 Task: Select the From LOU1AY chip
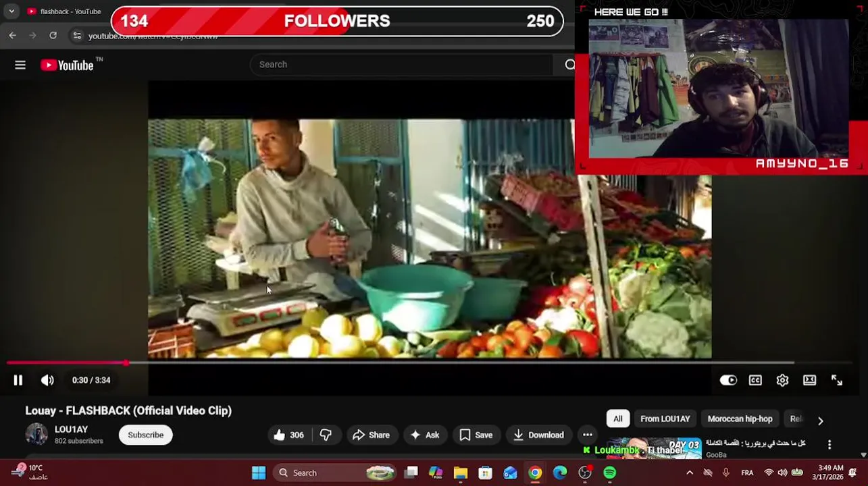[x=665, y=419]
